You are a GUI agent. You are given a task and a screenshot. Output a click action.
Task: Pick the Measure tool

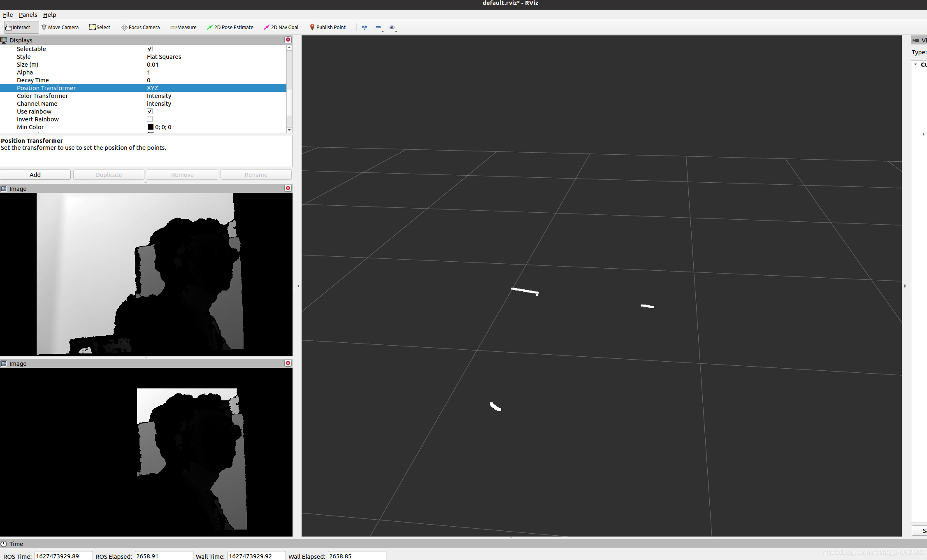click(x=183, y=28)
